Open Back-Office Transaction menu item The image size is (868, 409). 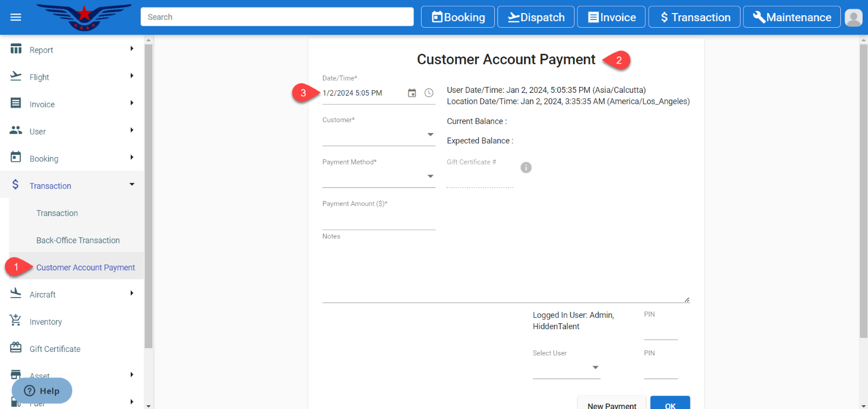(78, 240)
